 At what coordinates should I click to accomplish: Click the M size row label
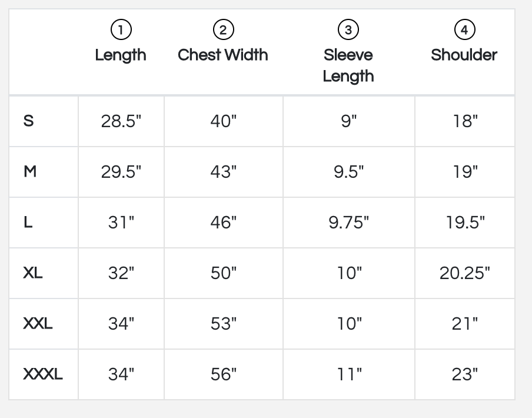click(30, 172)
